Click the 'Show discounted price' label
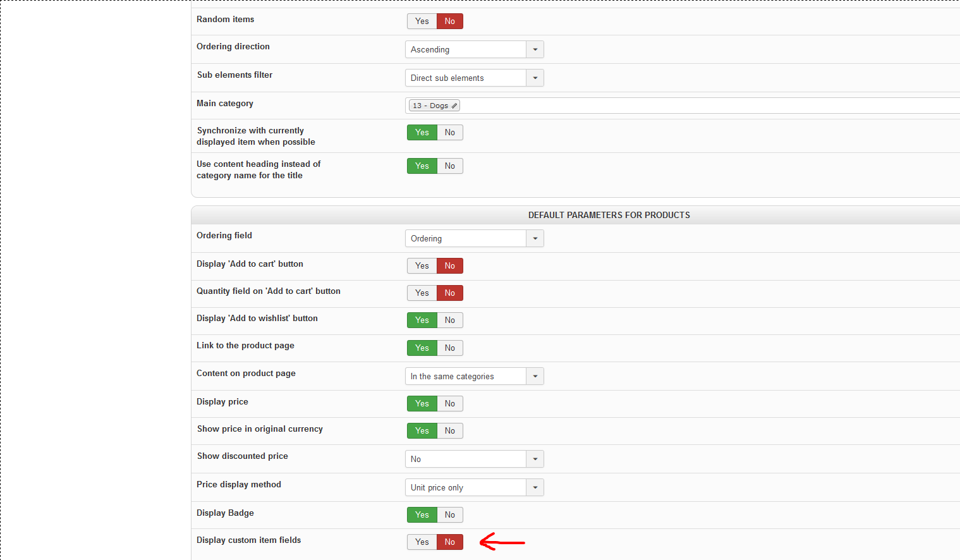 (243, 456)
